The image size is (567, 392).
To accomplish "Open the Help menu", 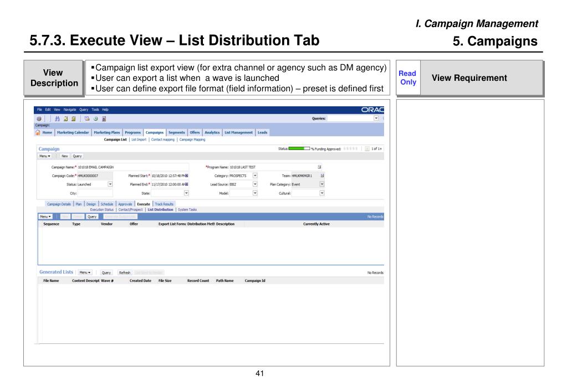I will tap(105, 110).
